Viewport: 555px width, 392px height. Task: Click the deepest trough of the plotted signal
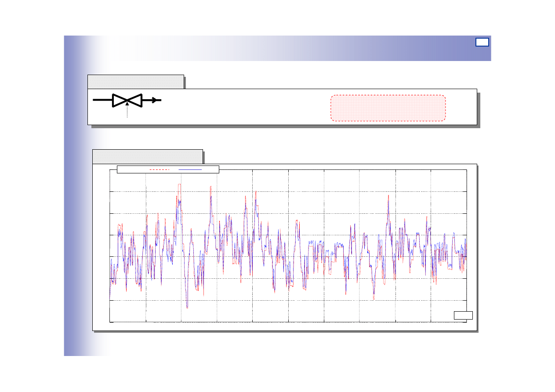click(187, 307)
